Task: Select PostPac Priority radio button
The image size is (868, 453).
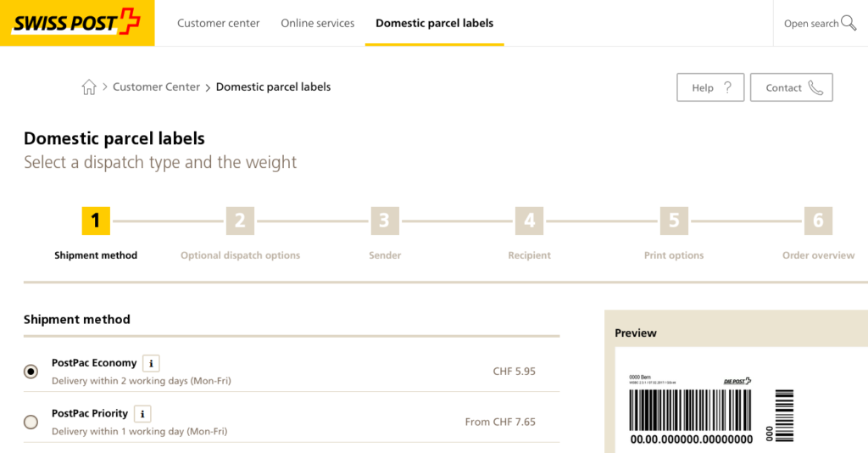Action: (31, 422)
